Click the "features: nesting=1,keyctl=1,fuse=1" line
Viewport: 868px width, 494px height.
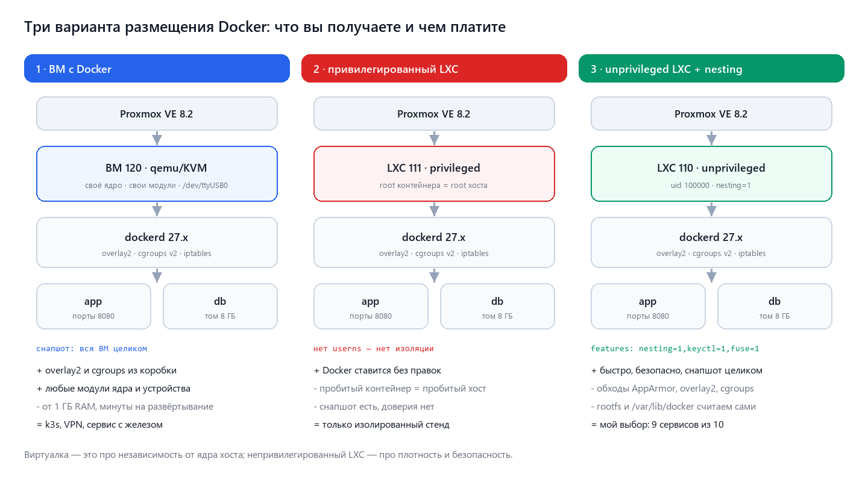coord(675,348)
